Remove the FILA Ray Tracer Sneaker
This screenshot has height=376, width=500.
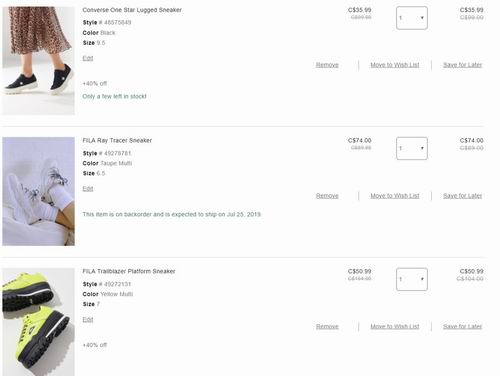coord(327,196)
